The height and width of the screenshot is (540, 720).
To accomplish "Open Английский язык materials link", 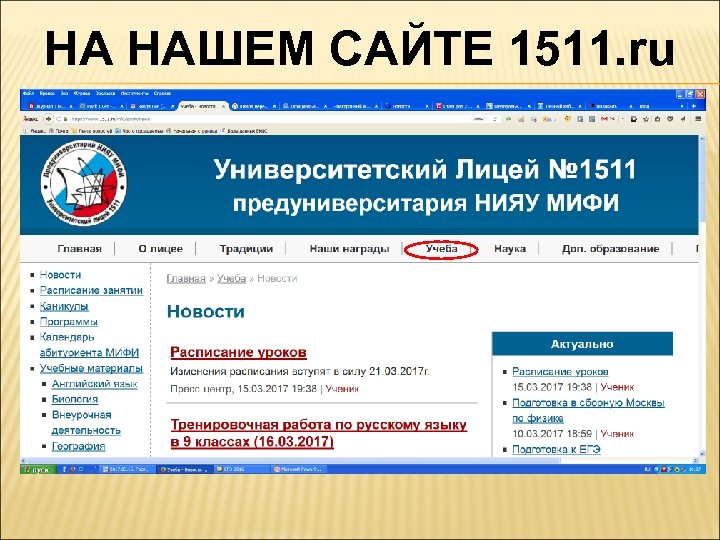I will pos(95,384).
